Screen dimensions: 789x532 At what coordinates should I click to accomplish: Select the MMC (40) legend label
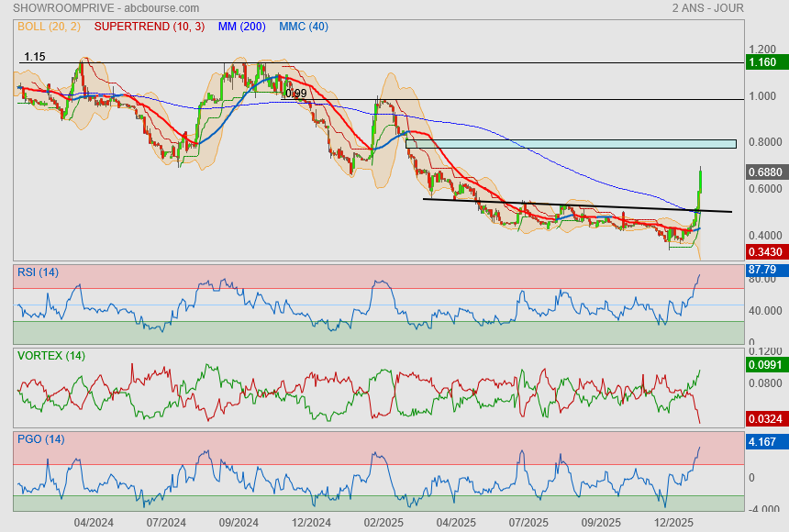tap(304, 27)
